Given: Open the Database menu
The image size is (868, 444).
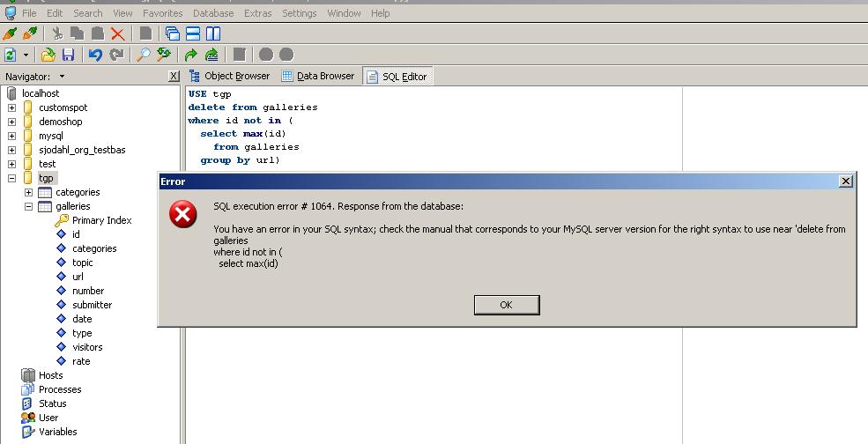Looking at the screenshot, I should 213,12.
